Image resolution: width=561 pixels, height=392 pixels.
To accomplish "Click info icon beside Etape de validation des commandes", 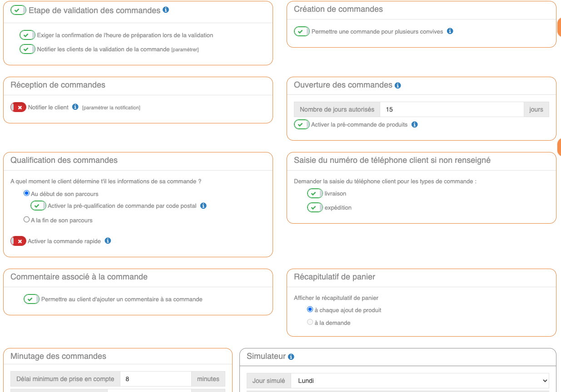I will point(166,10).
